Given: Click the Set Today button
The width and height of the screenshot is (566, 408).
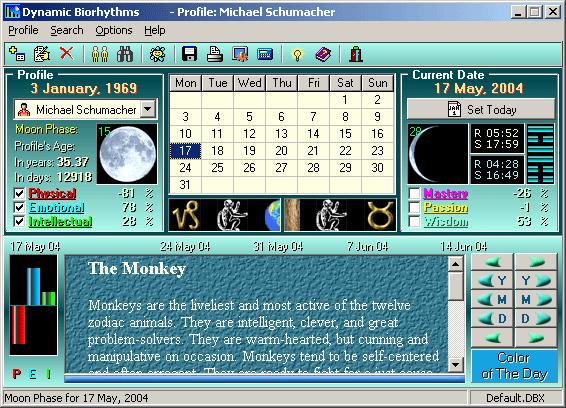Looking at the screenshot, I should coord(481,109).
